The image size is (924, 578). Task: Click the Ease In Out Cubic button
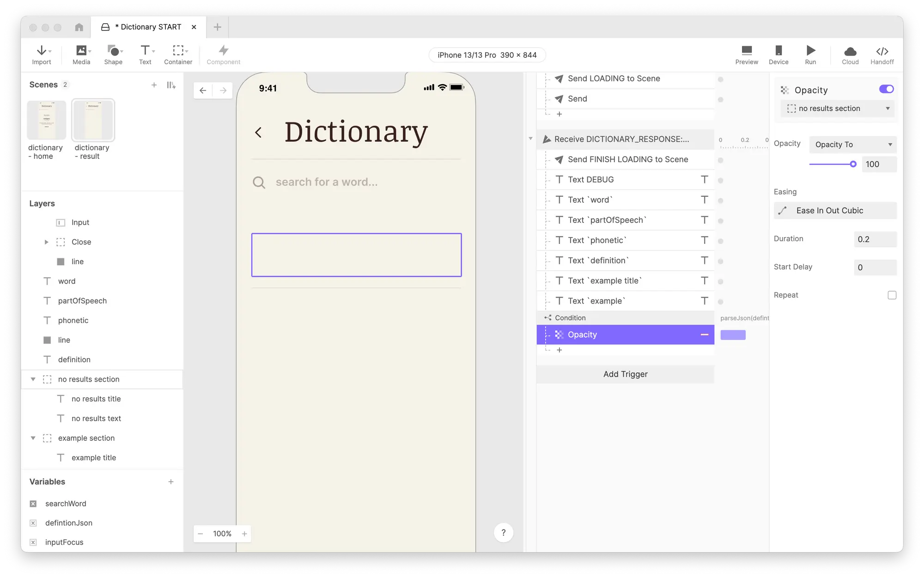[x=835, y=211]
